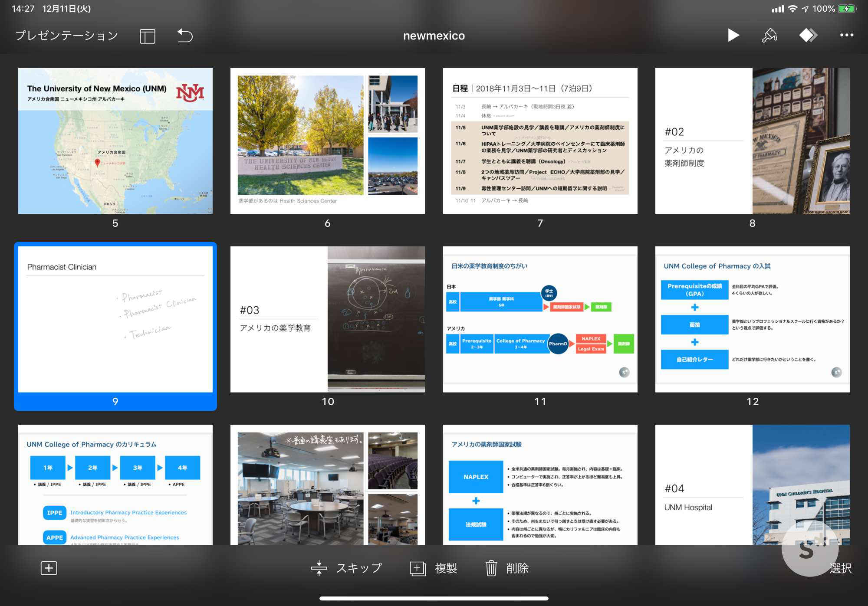Add a new slide with plus icon
The width and height of the screenshot is (868, 606).
click(49, 568)
